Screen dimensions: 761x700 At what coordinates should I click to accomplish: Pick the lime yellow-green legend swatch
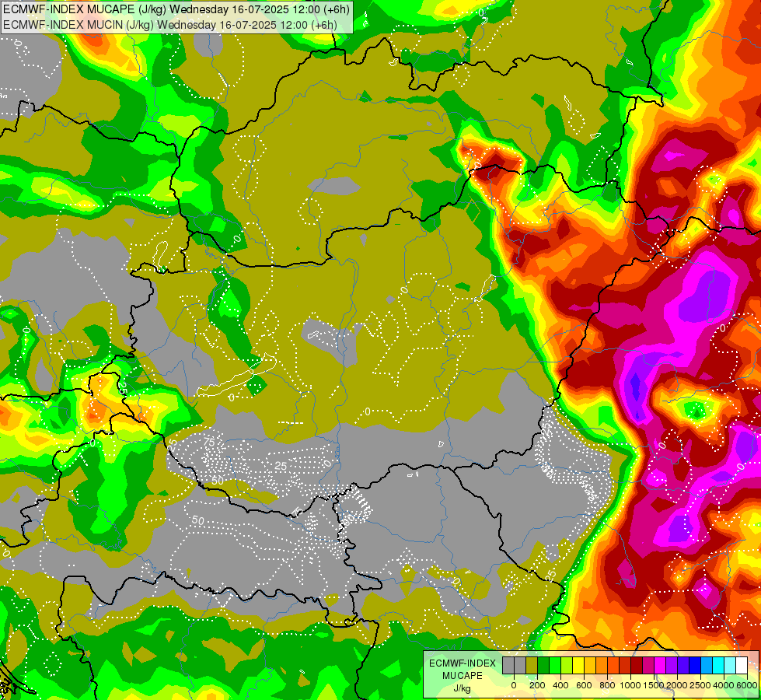pos(567,665)
